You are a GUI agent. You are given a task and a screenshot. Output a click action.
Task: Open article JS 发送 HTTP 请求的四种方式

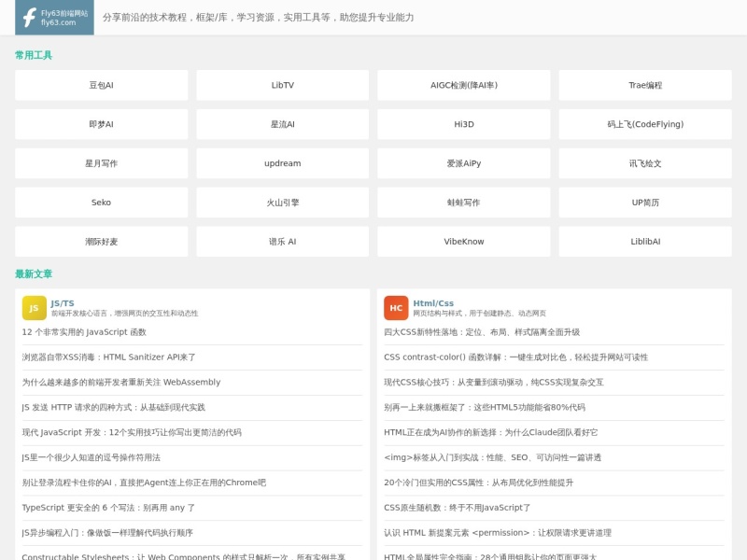[113, 407]
